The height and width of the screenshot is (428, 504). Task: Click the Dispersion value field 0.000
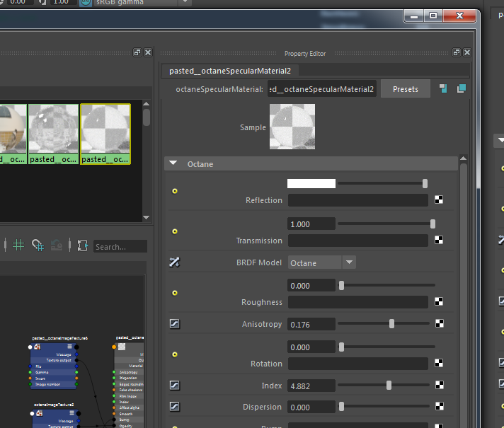(x=311, y=407)
